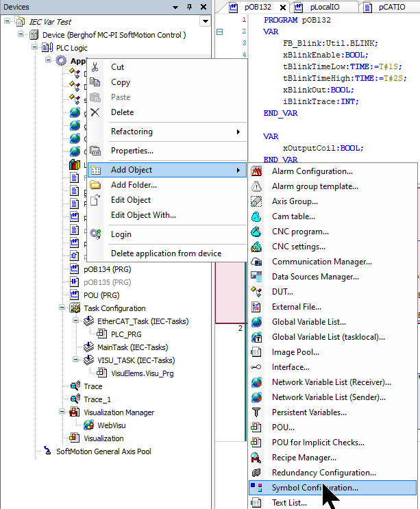
Task: Click the Global Variable List globe icon
Action: point(256,322)
